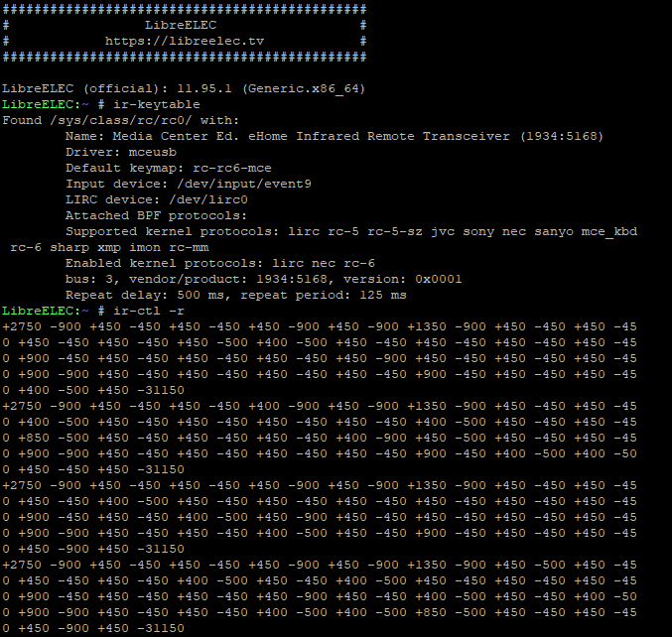Click the Driver: mceusb line

(x=106, y=152)
